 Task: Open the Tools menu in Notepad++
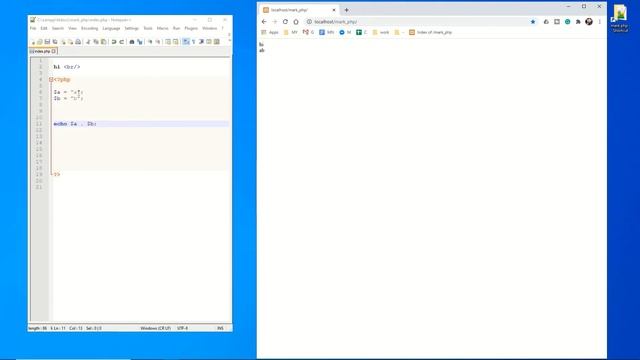click(x=148, y=28)
